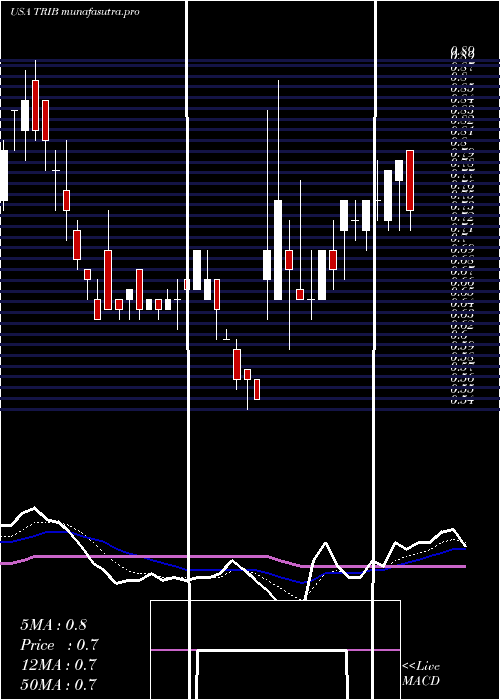Click the 'Price : 0.7' label
This screenshot has height=700, width=500.
tap(59, 645)
